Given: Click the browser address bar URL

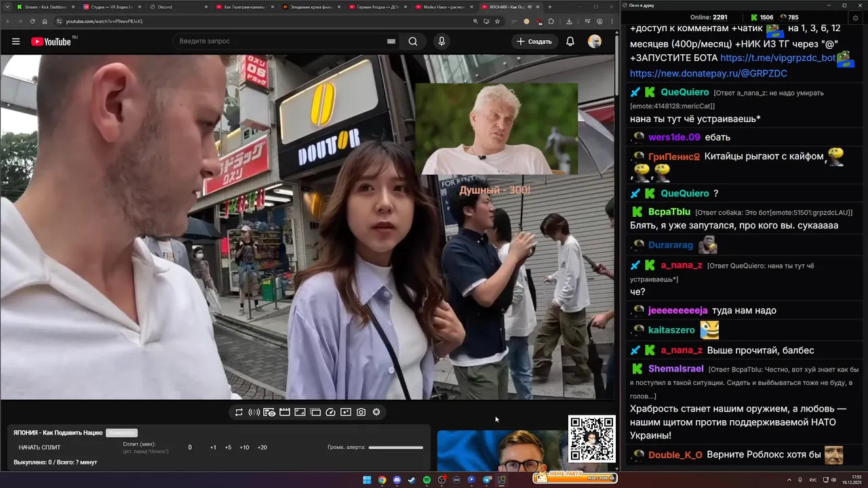Looking at the screenshot, I should 104,21.
